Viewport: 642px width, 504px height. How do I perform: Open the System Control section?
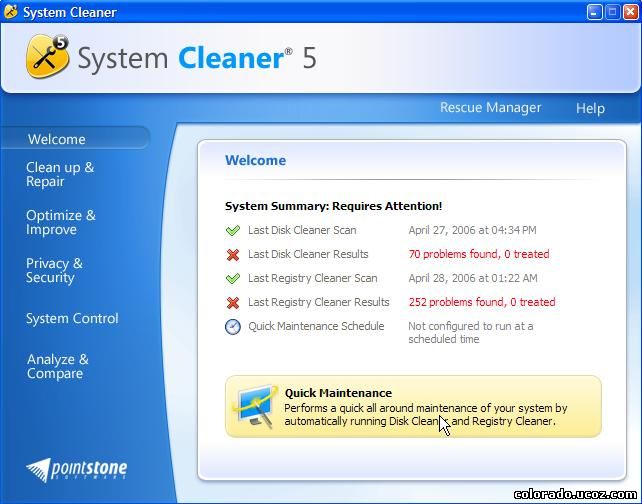pyautogui.click(x=72, y=318)
